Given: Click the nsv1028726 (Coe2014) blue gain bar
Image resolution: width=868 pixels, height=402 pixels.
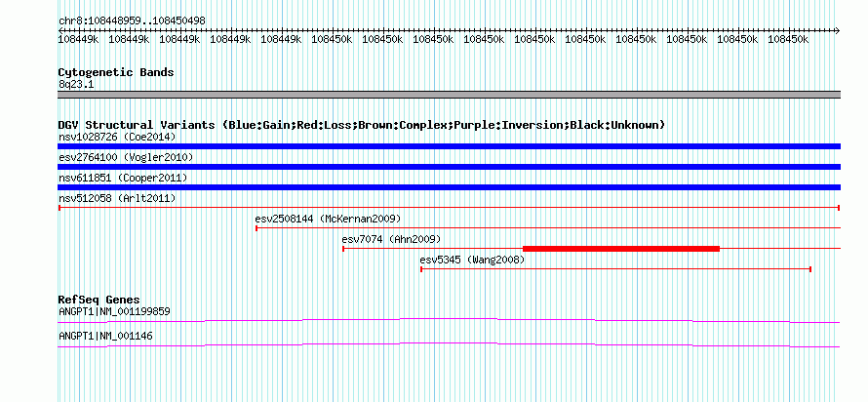Looking at the screenshot, I should coord(449,146).
